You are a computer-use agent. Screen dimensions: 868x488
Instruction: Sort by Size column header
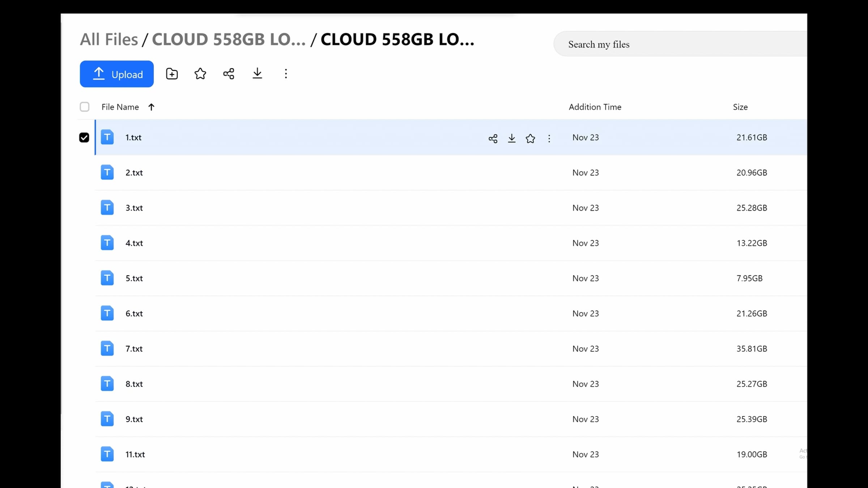740,107
